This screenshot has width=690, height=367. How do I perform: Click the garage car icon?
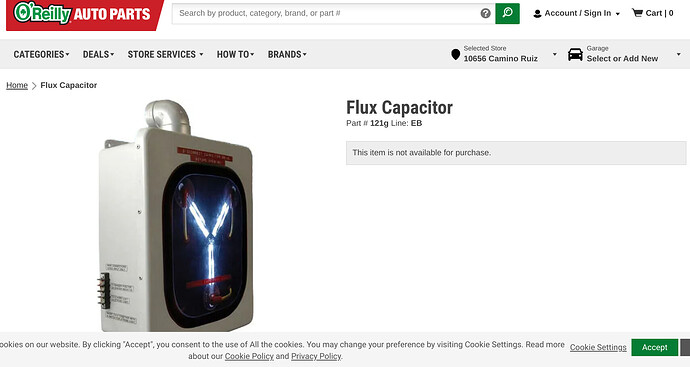coord(575,55)
